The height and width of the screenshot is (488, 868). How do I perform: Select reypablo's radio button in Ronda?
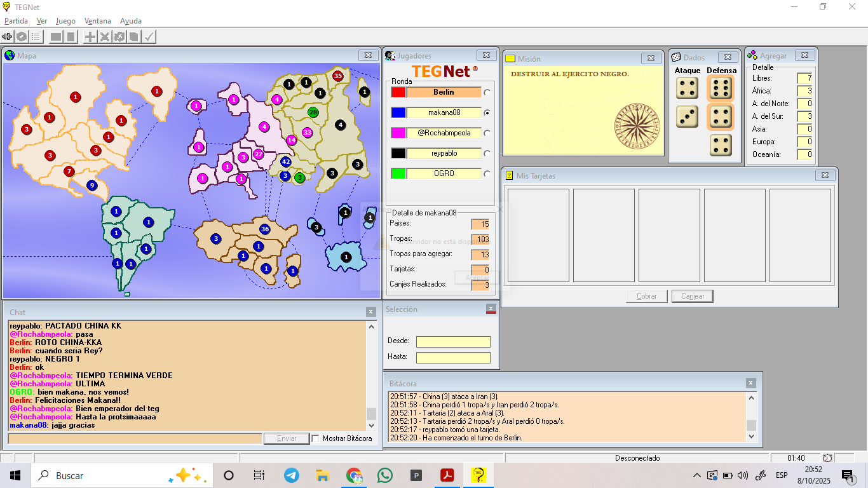(487, 153)
